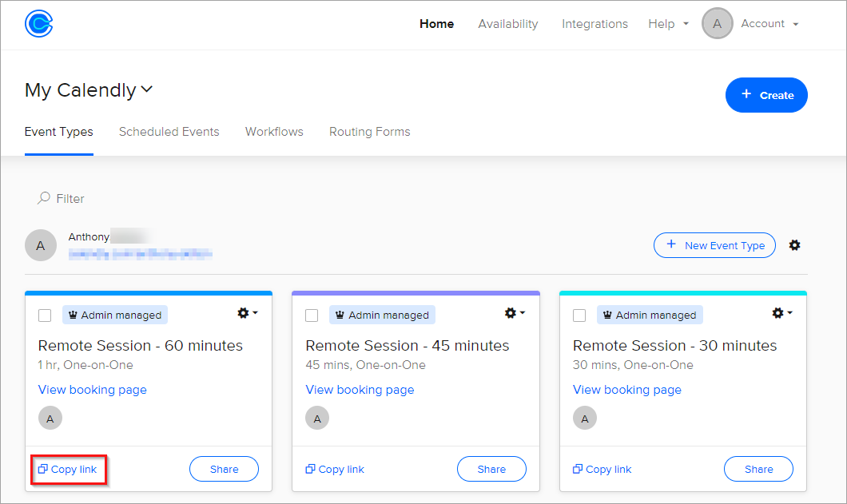
Task: Click the filter search magnifier icon
Action: click(x=44, y=198)
